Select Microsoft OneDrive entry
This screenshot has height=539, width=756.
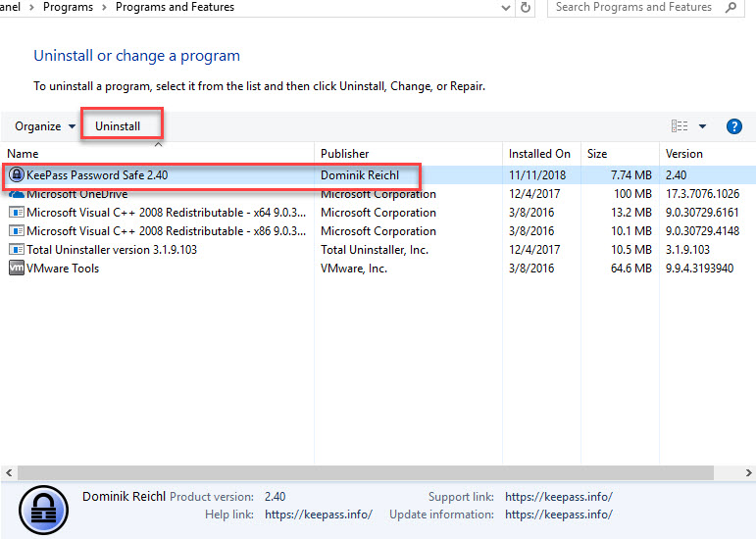pyautogui.click(x=378, y=194)
